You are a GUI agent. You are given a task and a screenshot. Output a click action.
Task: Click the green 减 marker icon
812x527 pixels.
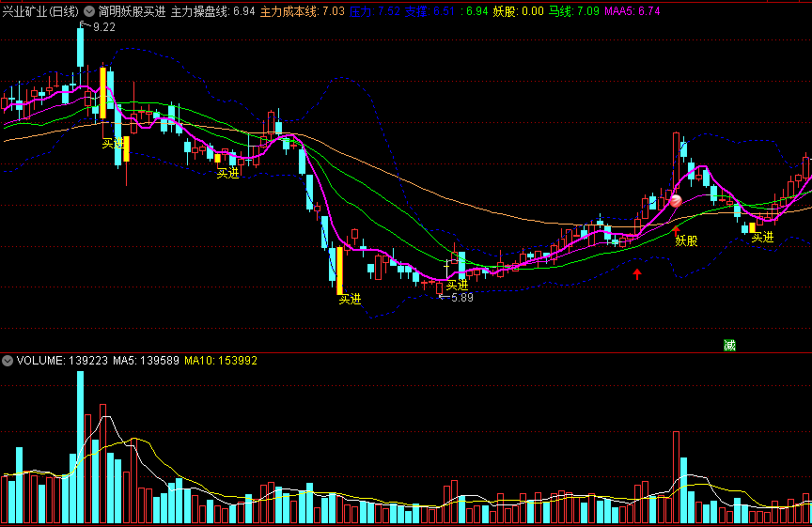(x=729, y=346)
